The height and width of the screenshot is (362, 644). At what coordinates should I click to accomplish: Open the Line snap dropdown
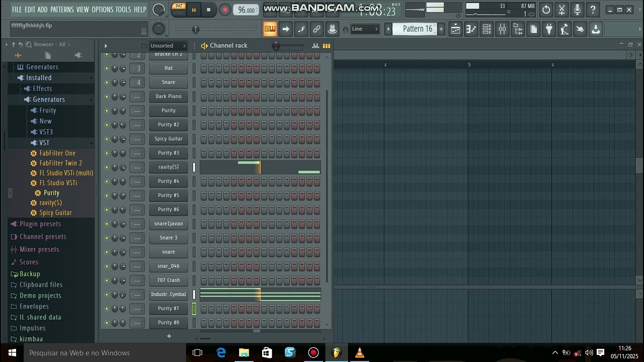(x=365, y=29)
